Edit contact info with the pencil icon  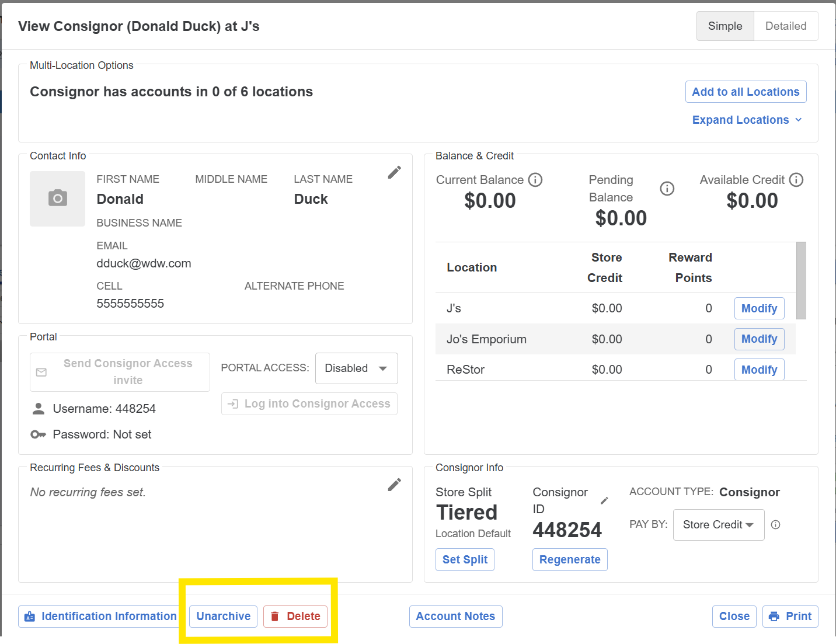point(395,172)
